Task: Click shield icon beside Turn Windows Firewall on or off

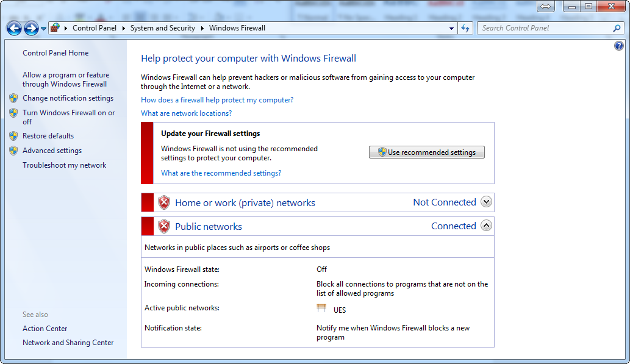Action: [x=13, y=113]
